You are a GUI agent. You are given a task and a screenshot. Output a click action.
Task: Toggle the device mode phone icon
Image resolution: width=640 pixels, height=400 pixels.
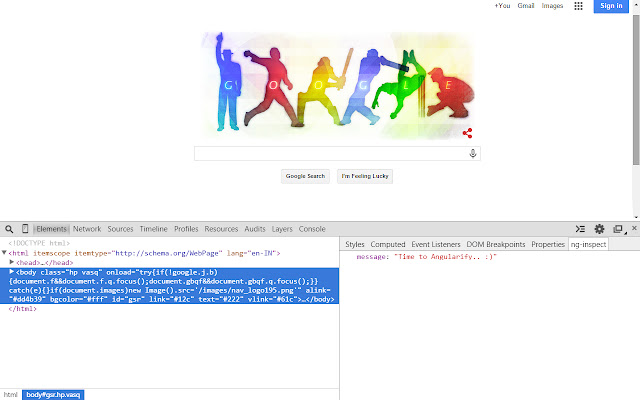(x=25, y=229)
